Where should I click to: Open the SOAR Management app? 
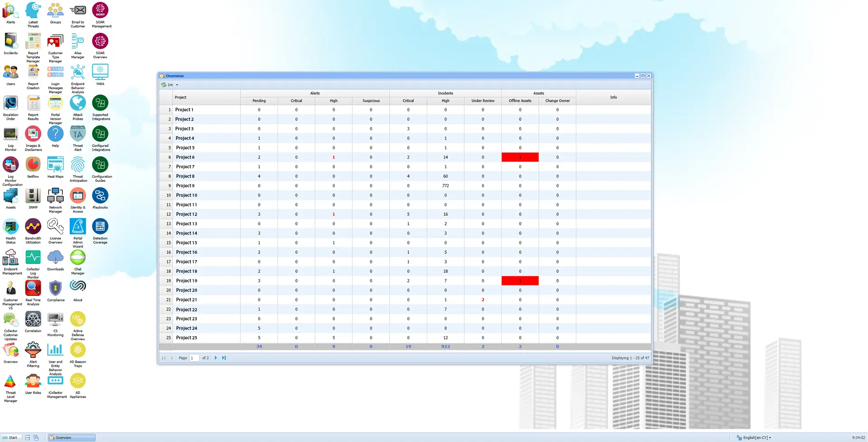[101, 10]
